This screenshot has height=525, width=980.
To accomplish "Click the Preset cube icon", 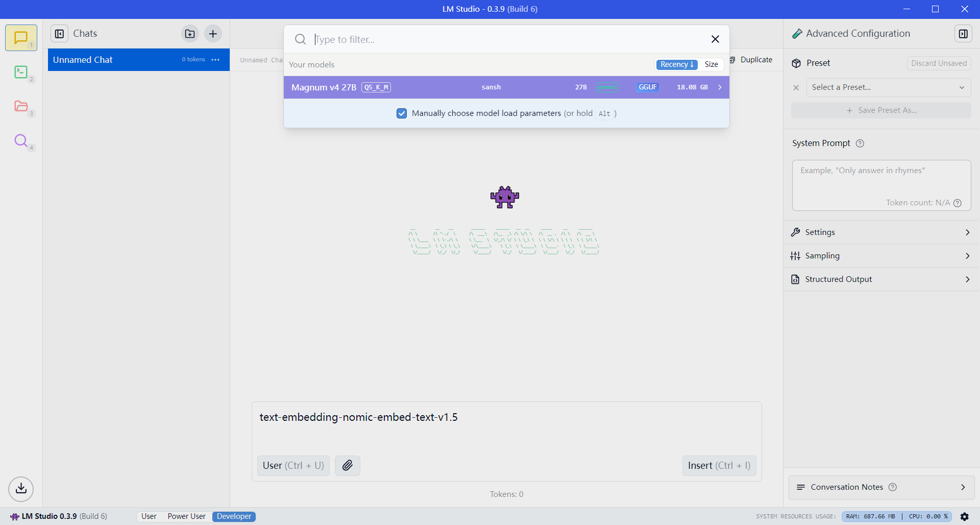I will 796,63.
